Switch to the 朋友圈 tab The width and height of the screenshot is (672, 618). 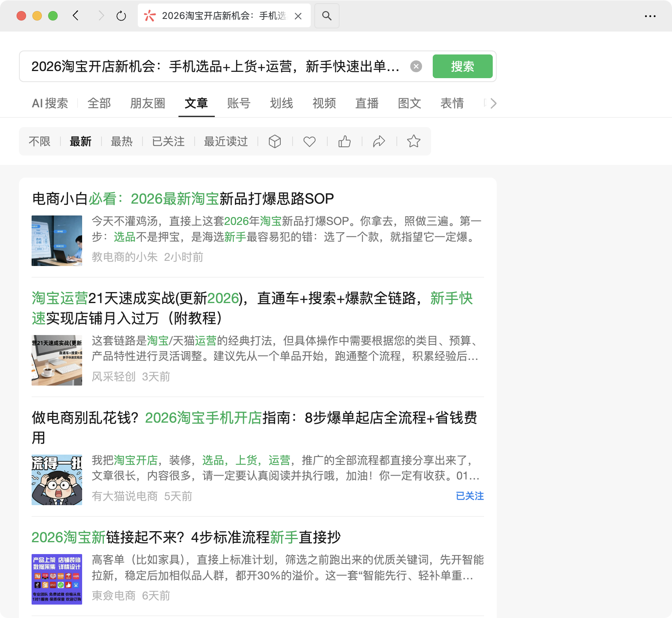[148, 103]
